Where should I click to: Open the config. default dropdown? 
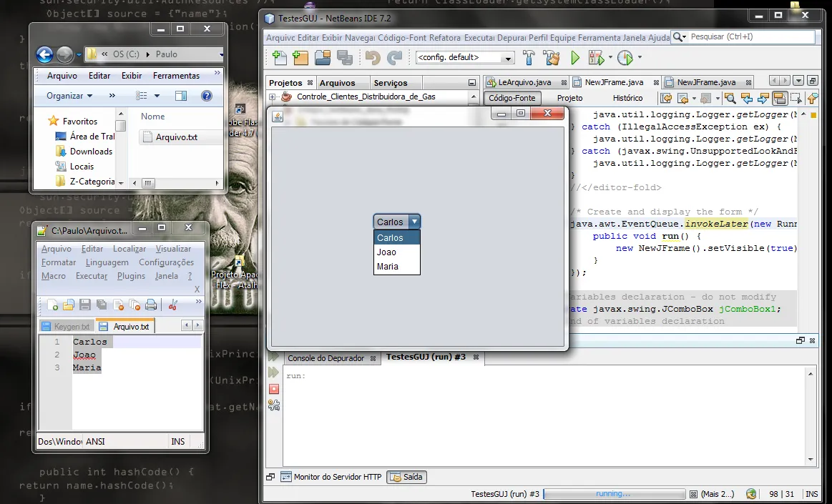coord(465,58)
